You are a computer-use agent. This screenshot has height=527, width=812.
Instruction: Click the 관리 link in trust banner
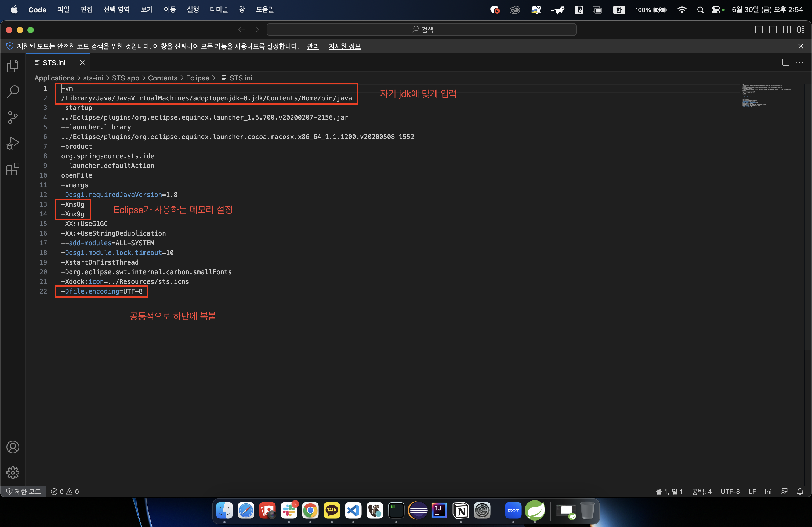click(313, 46)
